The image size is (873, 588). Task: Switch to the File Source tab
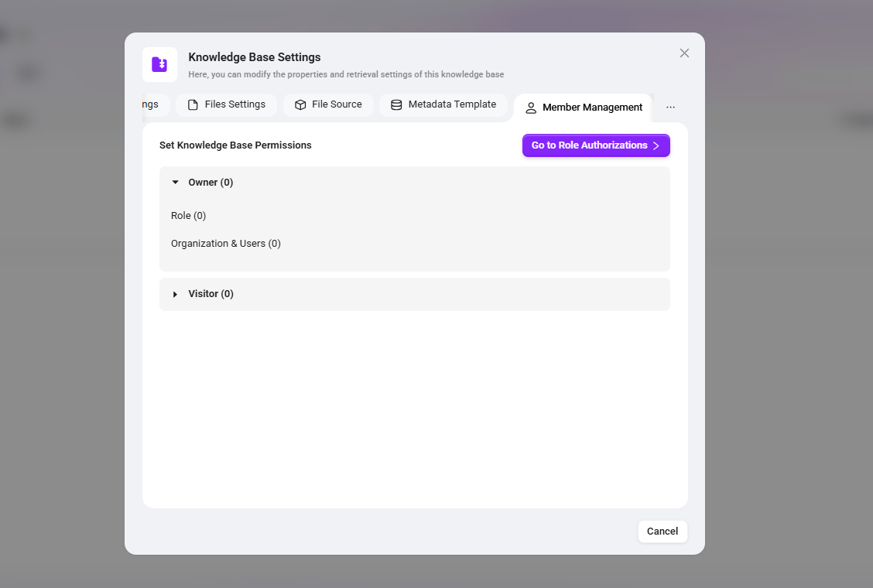coord(328,104)
